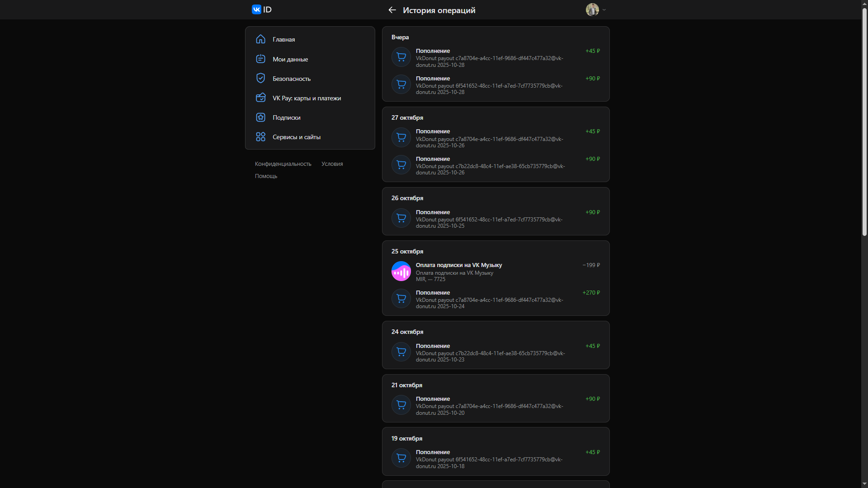Open the Помощь link
The height and width of the screenshot is (488, 868).
266,176
